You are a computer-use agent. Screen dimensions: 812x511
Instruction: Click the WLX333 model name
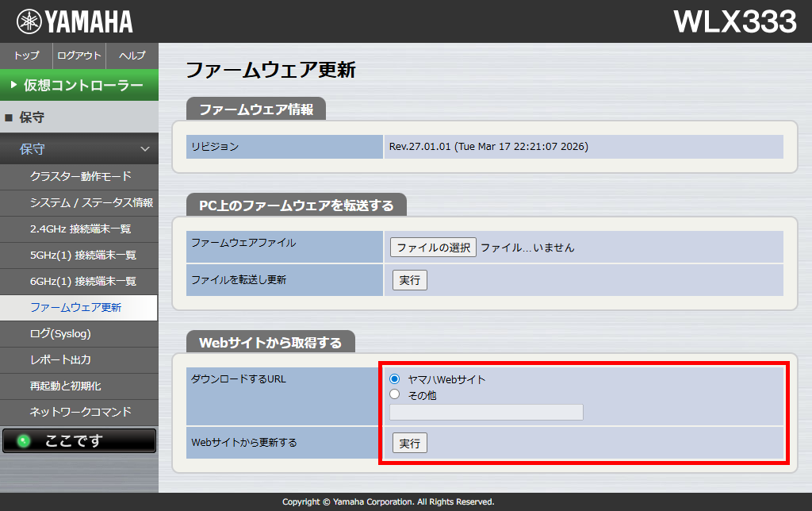(x=735, y=21)
